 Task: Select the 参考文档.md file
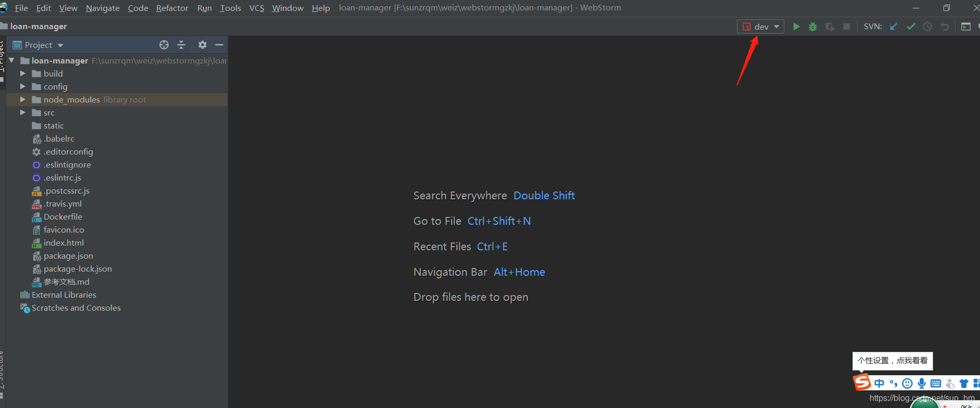[x=60, y=282]
